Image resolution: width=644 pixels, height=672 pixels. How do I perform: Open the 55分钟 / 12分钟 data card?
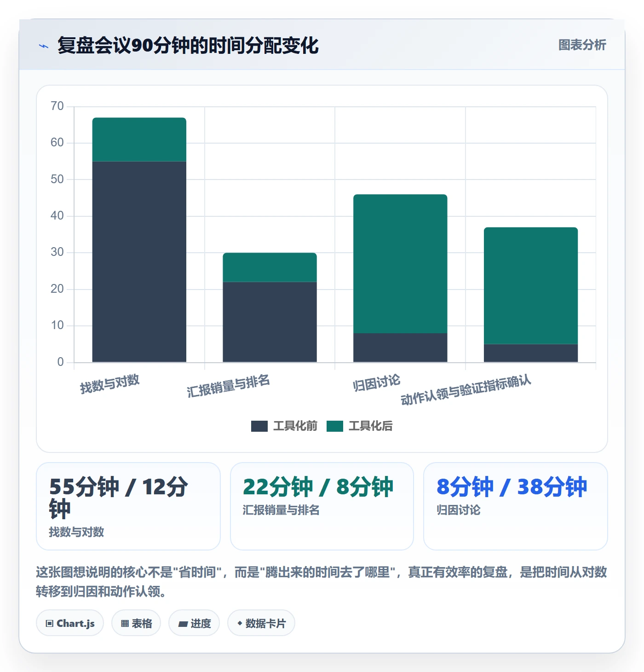tap(128, 506)
